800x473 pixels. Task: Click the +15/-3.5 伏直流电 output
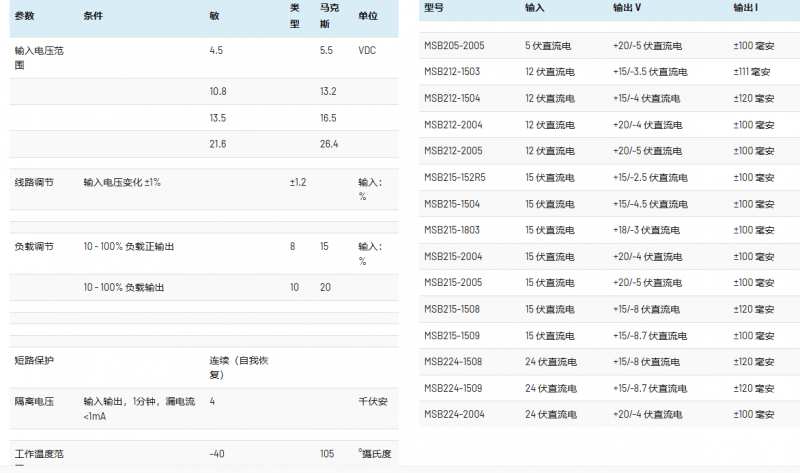click(650, 71)
